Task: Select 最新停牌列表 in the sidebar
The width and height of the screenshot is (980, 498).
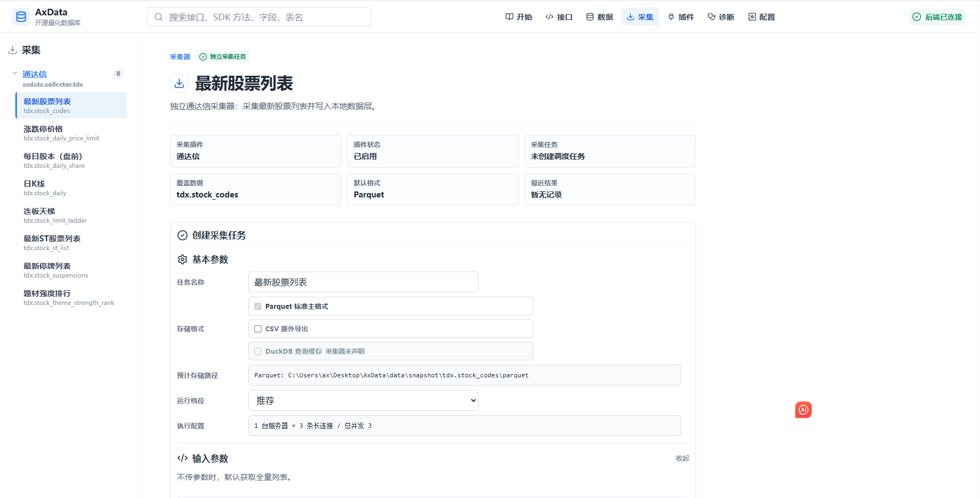Action: coord(71,270)
